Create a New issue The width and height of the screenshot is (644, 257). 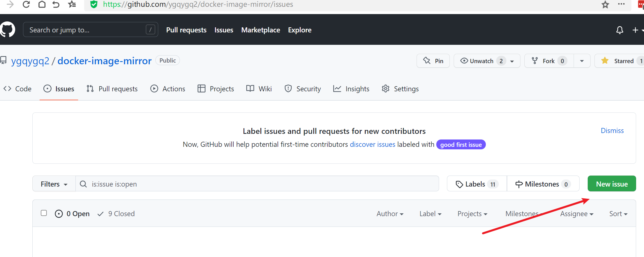612,184
